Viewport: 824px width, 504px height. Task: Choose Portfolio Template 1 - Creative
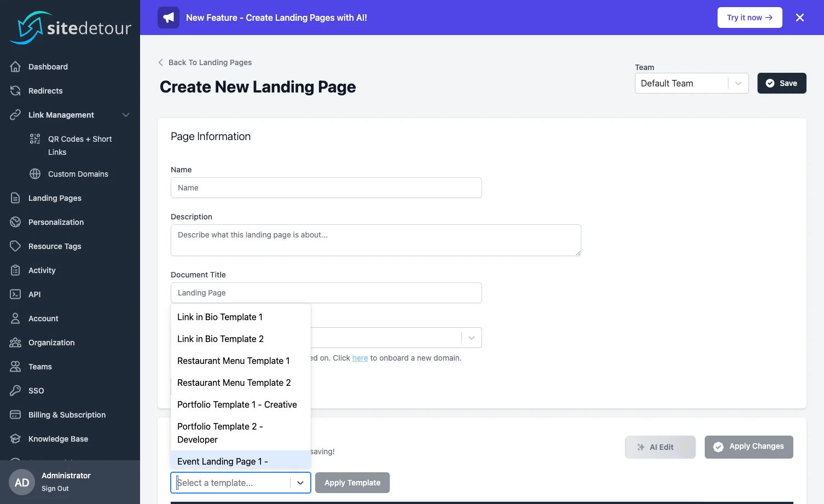tap(237, 404)
